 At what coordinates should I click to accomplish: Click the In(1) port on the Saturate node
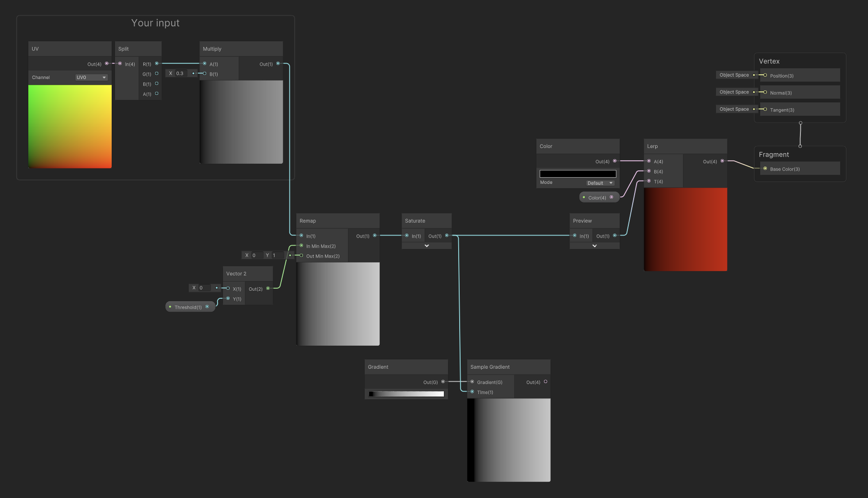(x=406, y=236)
